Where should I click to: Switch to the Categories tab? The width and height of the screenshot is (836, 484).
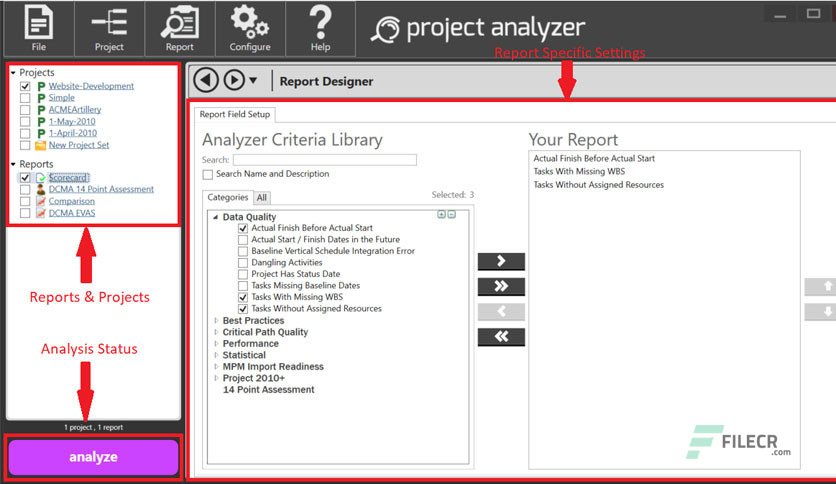[x=228, y=197]
